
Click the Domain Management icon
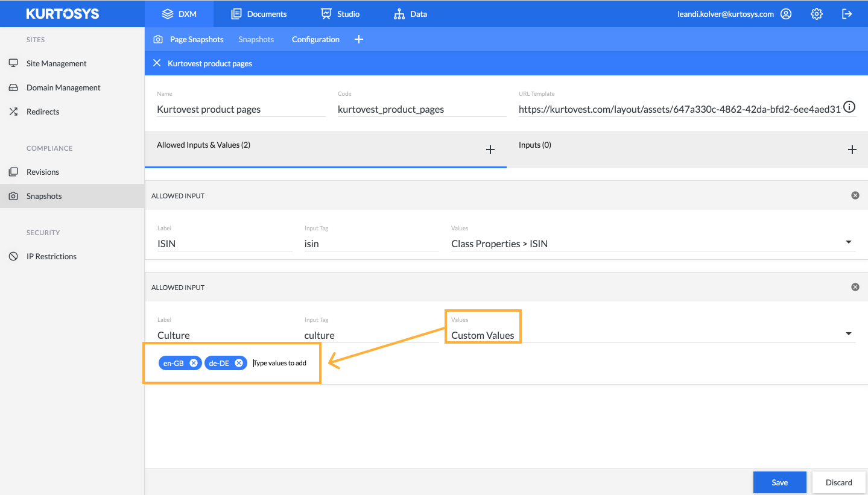[x=13, y=87]
